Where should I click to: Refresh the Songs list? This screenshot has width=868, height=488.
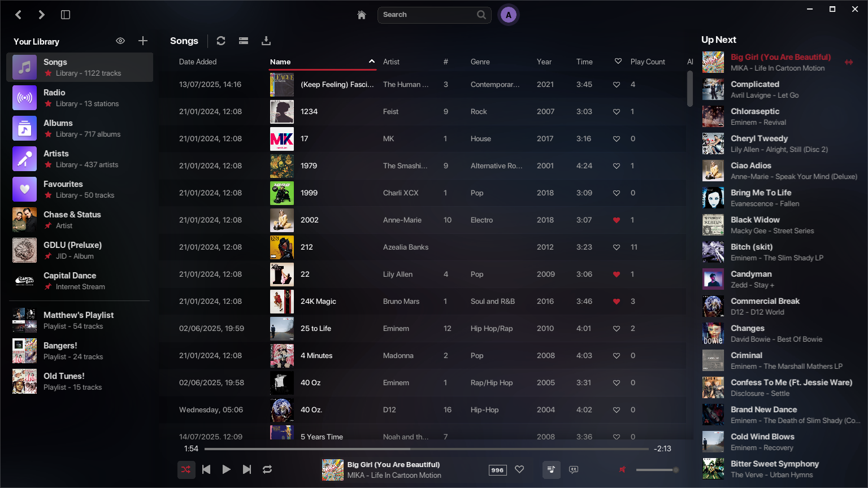[221, 41]
